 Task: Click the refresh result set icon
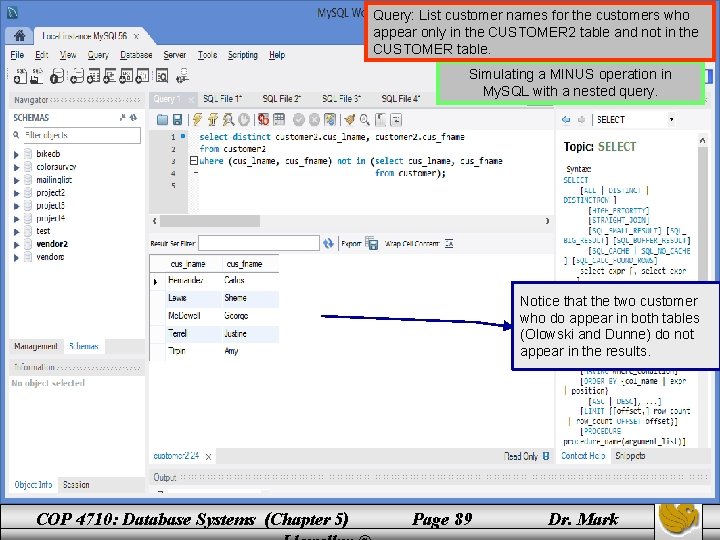pyautogui.click(x=328, y=243)
